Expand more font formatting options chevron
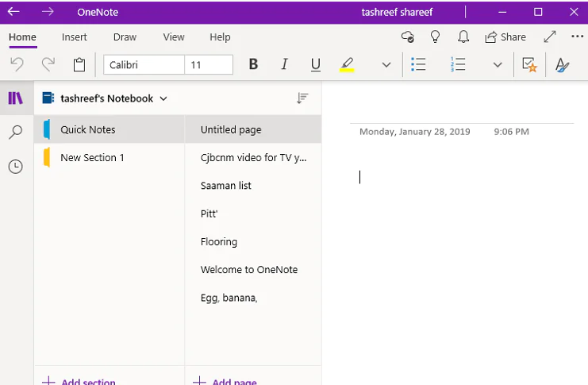 pos(386,65)
